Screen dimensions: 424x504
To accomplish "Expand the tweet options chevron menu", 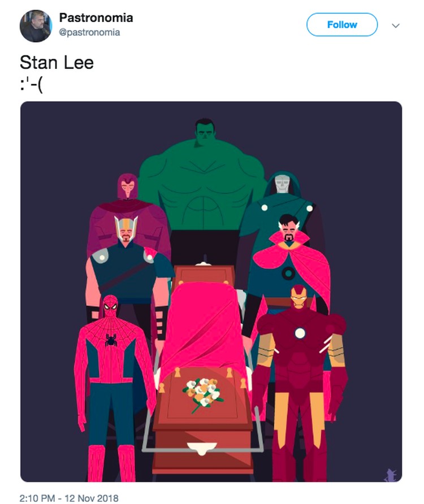I will (x=396, y=25).
